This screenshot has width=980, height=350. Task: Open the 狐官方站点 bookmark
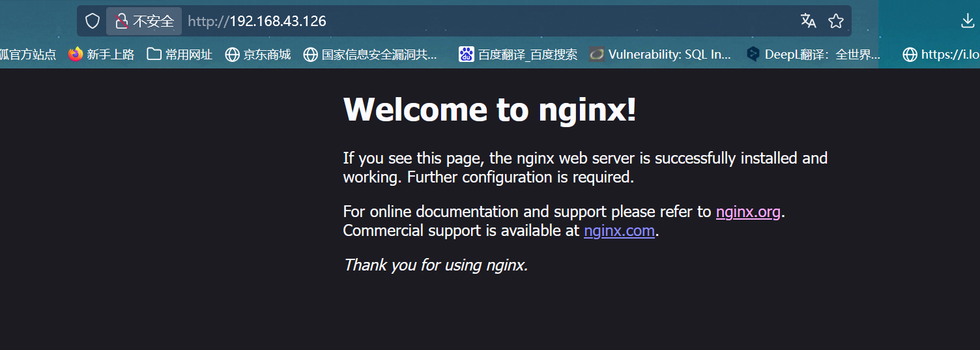28,55
